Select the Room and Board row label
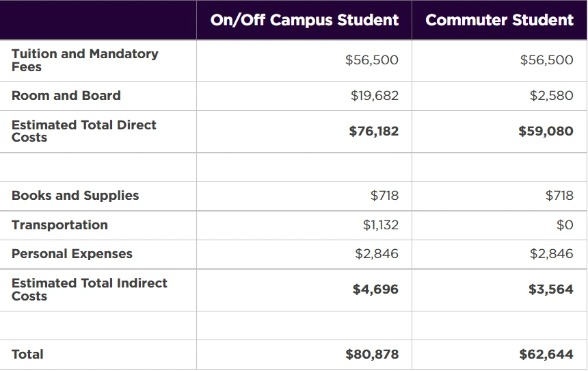 (66, 96)
